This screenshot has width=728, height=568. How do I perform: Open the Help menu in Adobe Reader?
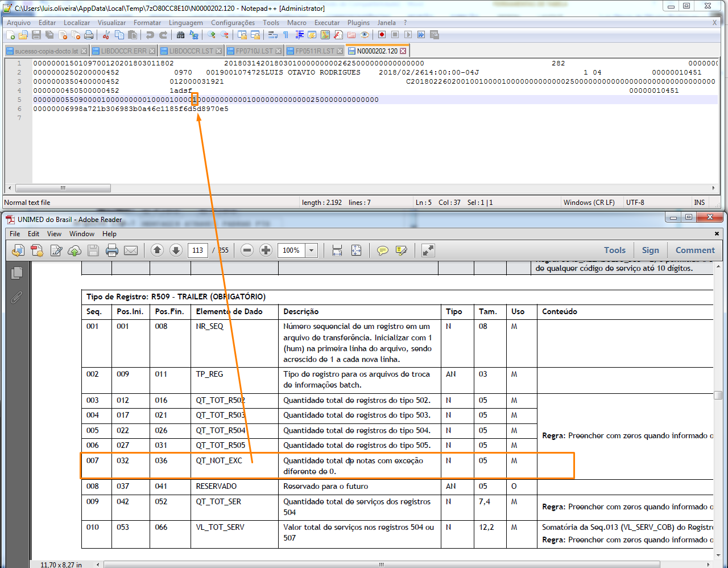109,234
